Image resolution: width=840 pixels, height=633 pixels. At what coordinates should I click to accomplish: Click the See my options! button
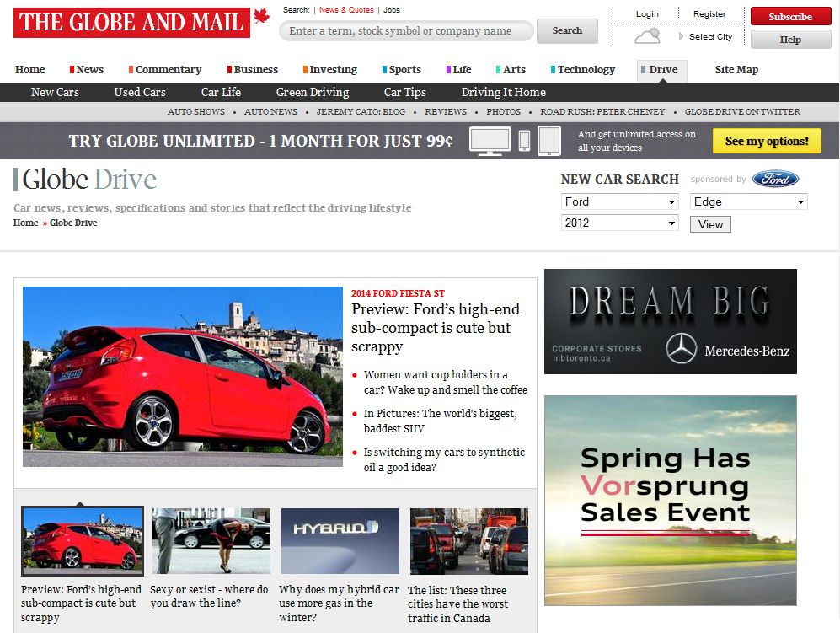pos(767,141)
